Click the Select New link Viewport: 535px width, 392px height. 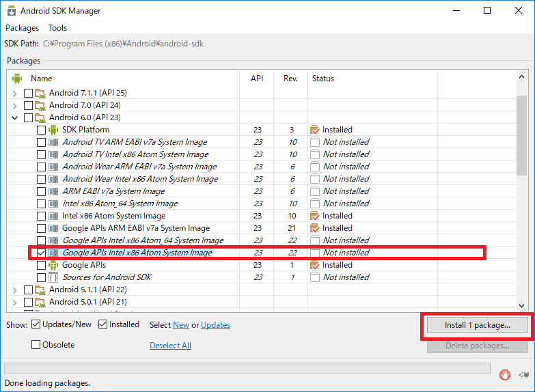click(x=181, y=325)
